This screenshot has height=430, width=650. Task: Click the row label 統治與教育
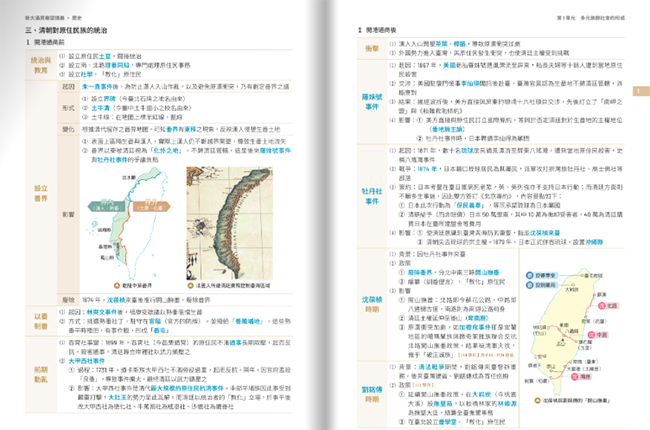pyautogui.click(x=41, y=65)
